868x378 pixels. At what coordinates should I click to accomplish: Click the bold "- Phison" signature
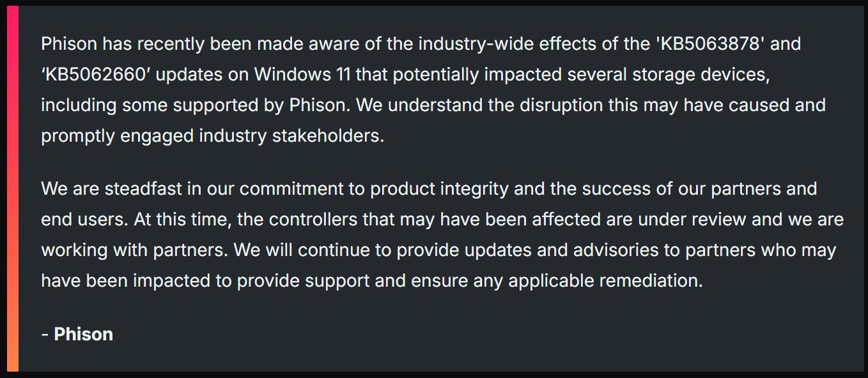click(x=77, y=334)
